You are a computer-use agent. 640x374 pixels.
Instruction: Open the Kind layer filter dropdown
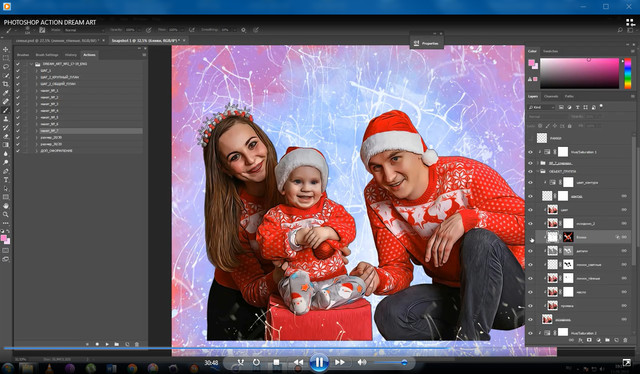click(x=542, y=107)
